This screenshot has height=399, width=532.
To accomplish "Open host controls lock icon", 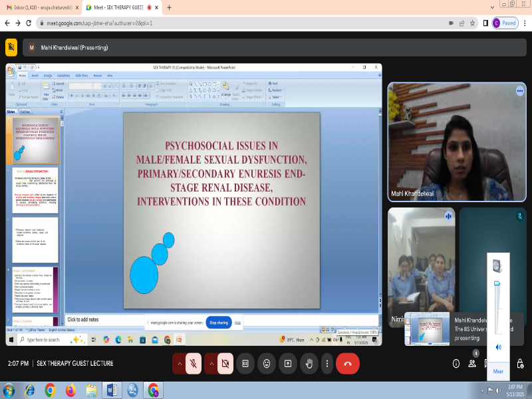I will pos(520,364).
